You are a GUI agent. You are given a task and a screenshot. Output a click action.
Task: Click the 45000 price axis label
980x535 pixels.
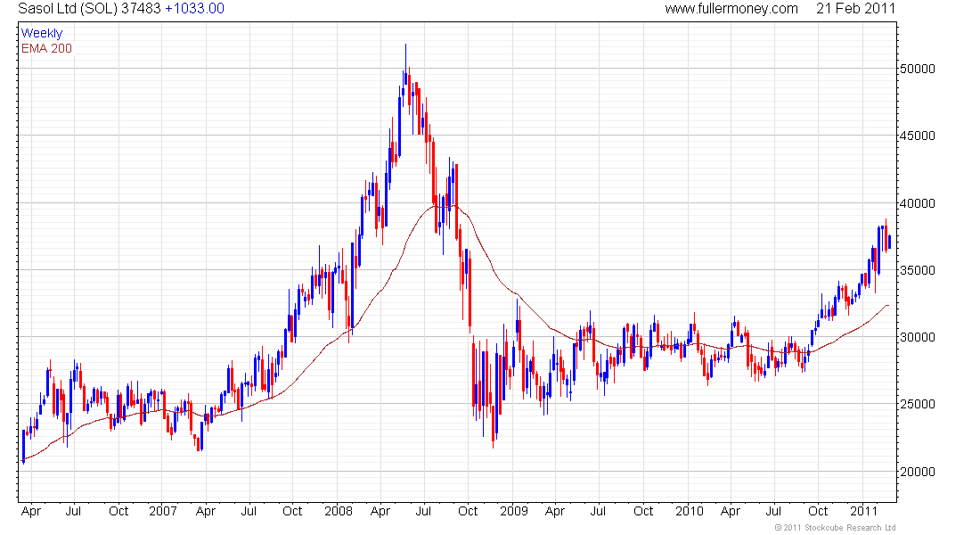tap(918, 136)
